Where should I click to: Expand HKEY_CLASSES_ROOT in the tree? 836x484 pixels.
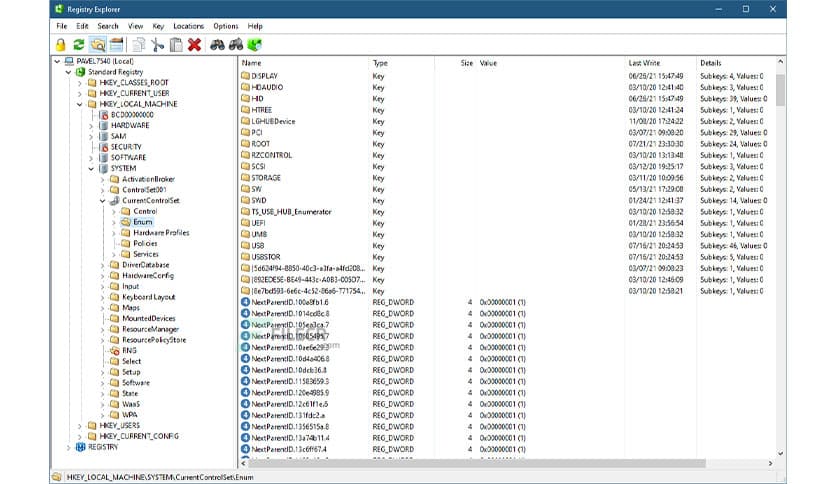80,83
